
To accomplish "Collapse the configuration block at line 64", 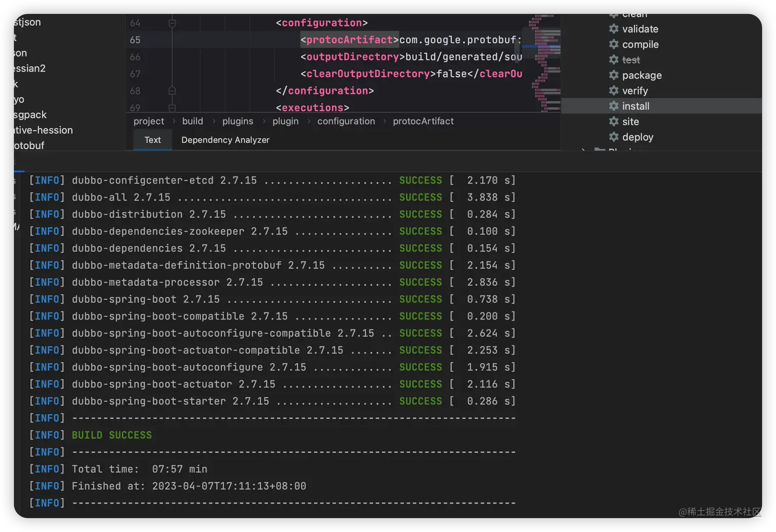I will 172,23.
